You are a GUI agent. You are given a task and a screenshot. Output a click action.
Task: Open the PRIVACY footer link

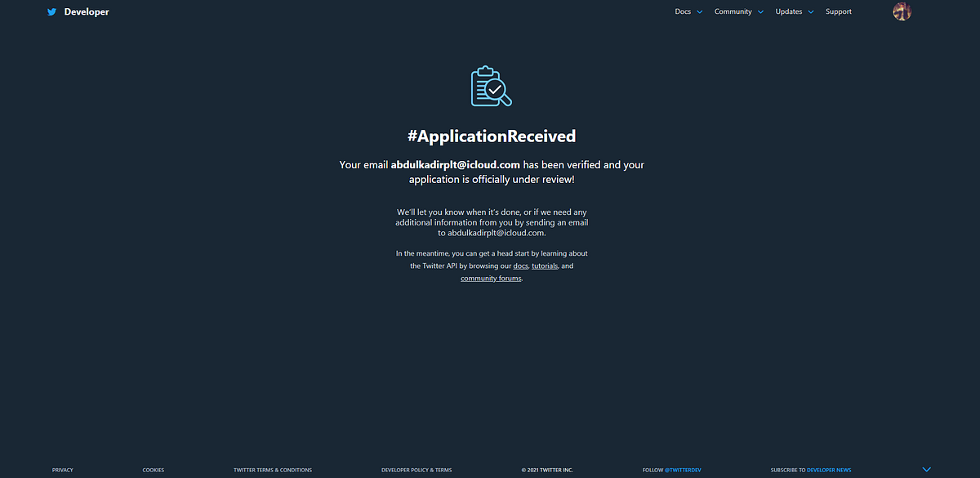(x=62, y=470)
